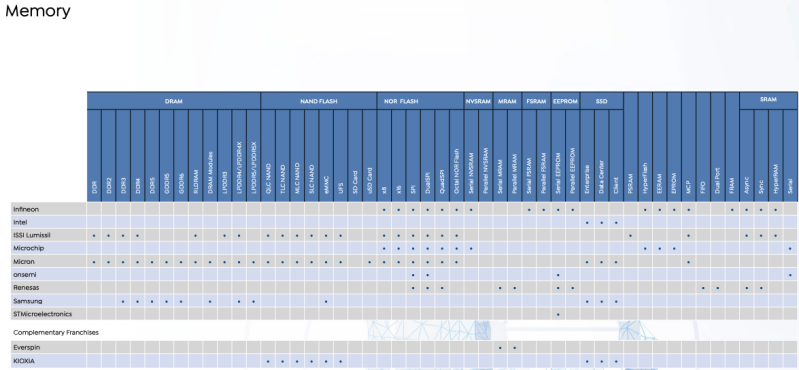Screen dimensions: 799x370
Task: Click the SLC NAND column header
Action: [311, 155]
